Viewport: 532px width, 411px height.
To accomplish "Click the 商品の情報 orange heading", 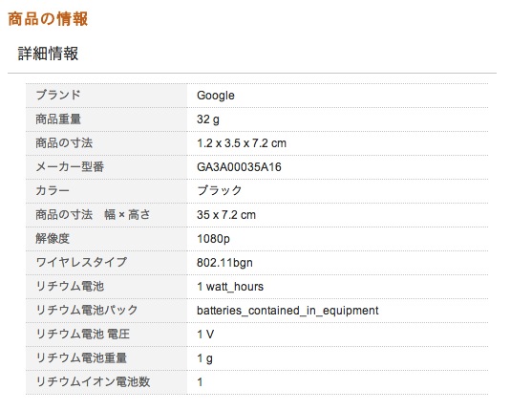I will pyautogui.click(x=48, y=19).
